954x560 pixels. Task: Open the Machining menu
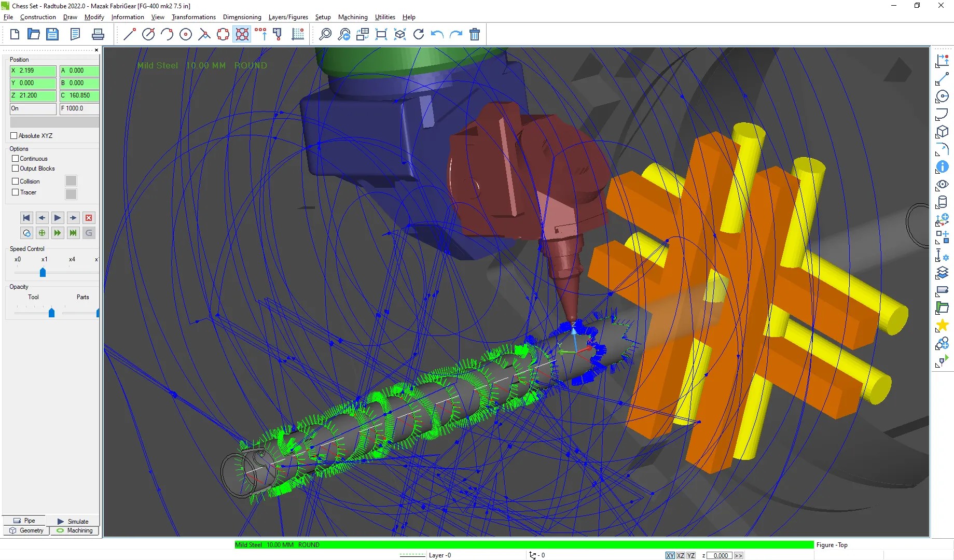[x=352, y=17]
